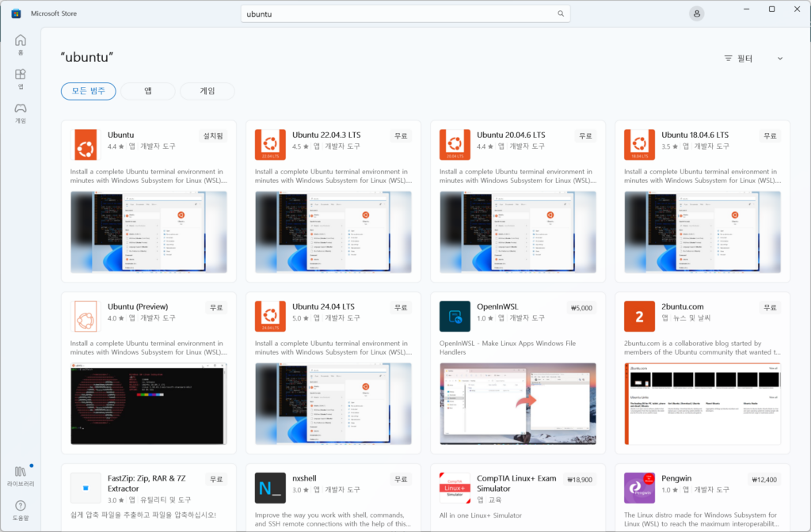This screenshot has width=811, height=532.
Task: Open the Ubuntu 22.04.3 LTS screenshot thumbnail
Action: point(333,232)
